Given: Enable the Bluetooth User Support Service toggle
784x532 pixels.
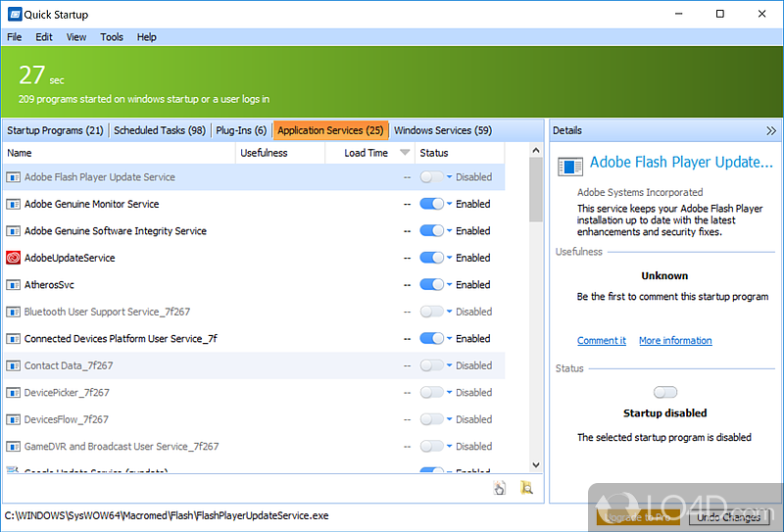Looking at the screenshot, I should click(431, 313).
